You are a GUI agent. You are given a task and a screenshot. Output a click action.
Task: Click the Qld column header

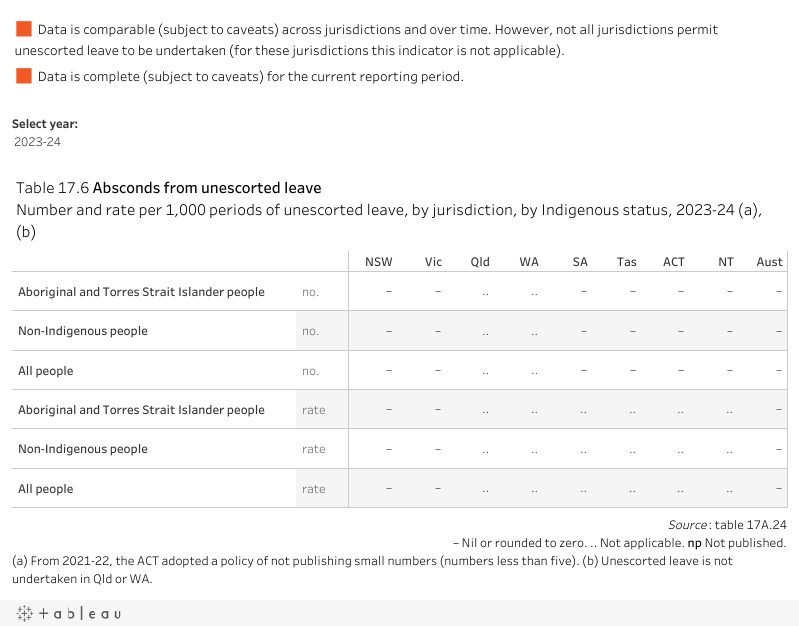(480, 262)
